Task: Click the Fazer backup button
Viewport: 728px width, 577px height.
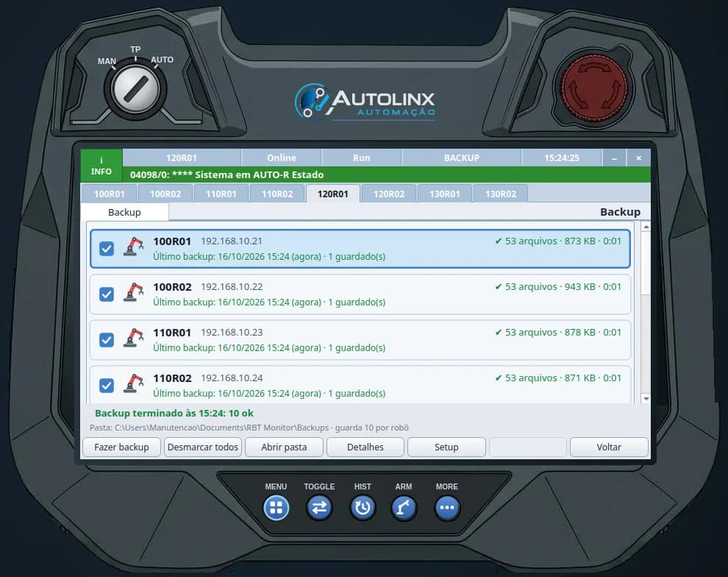Action: click(121, 447)
